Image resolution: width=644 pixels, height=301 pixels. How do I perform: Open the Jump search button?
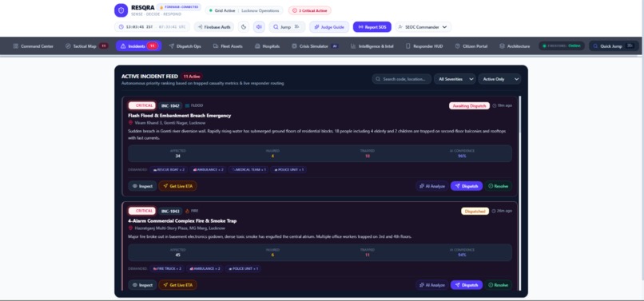(x=287, y=27)
